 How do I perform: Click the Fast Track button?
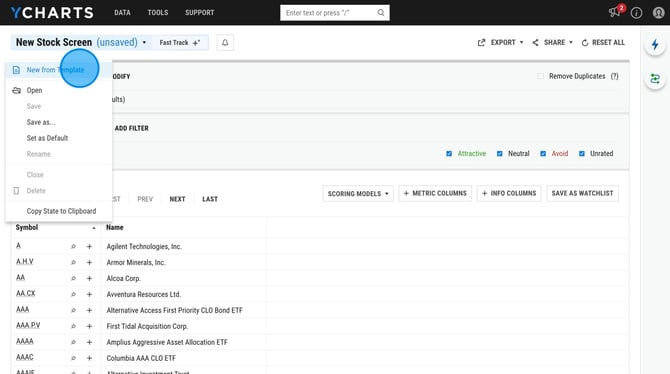pos(180,42)
